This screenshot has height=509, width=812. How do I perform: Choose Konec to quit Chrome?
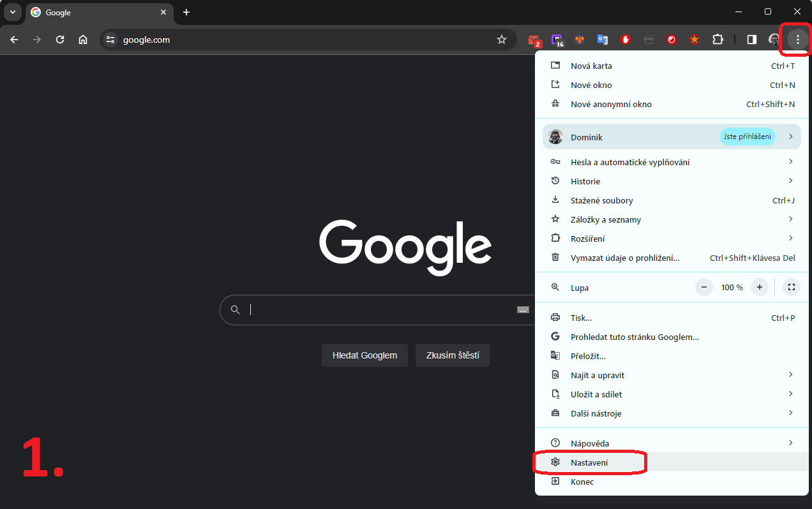(x=670, y=482)
